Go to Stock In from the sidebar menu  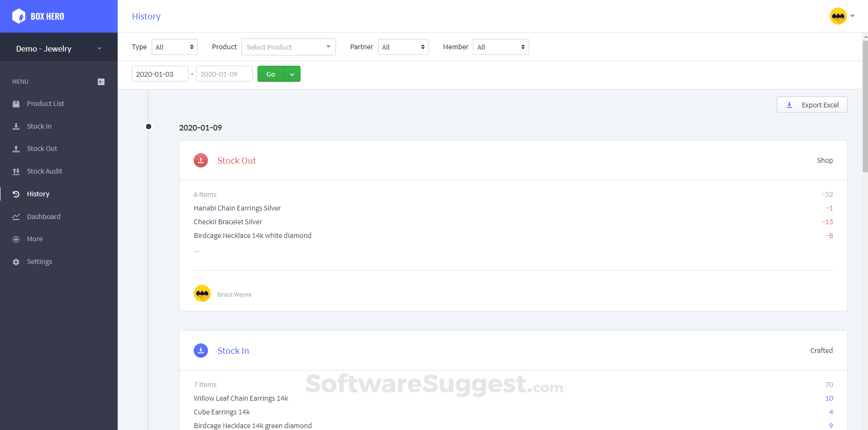pos(39,126)
